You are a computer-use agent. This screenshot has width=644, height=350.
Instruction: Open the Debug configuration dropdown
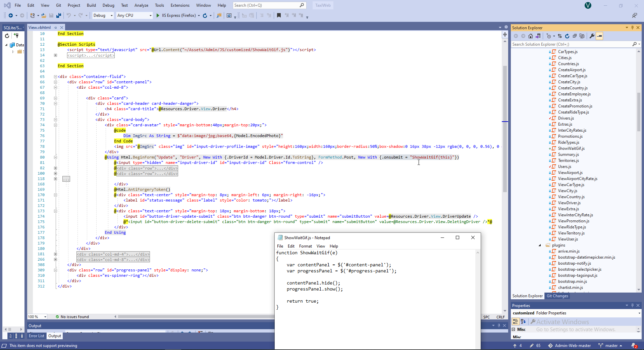[x=103, y=15]
